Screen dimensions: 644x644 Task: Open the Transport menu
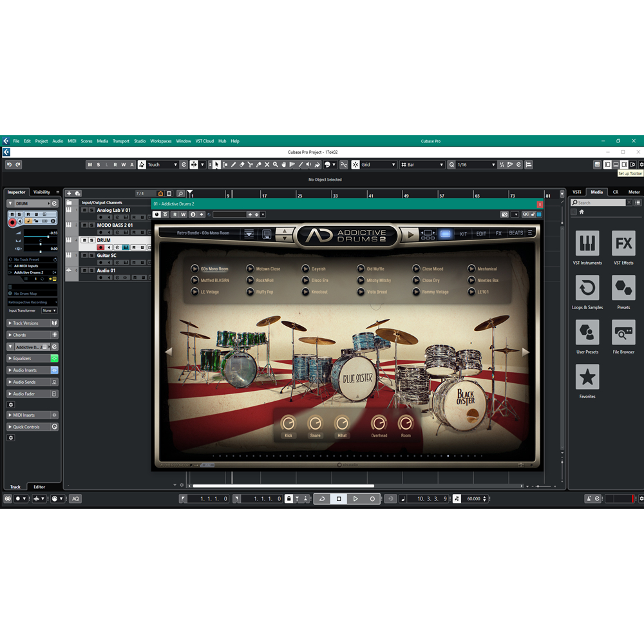click(121, 141)
